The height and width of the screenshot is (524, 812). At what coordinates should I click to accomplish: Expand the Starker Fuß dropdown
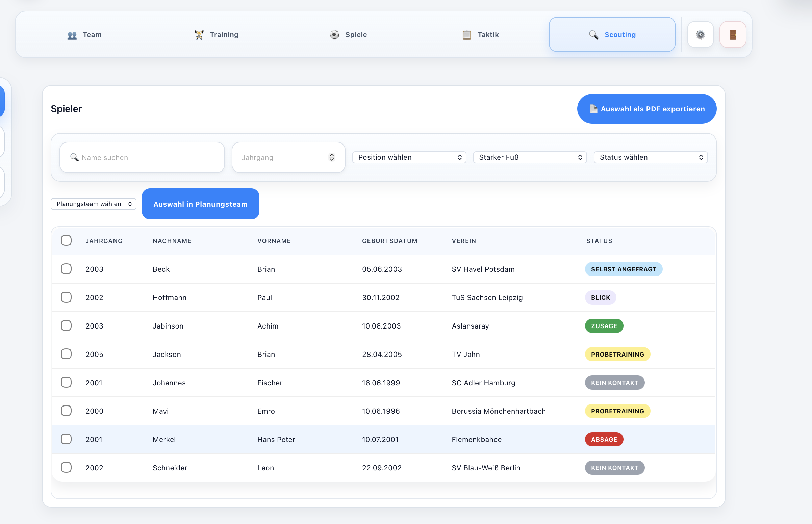(530, 157)
